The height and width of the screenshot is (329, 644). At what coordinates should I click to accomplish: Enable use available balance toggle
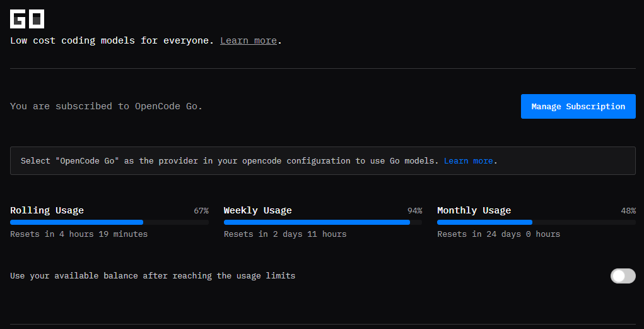click(x=623, y=276)
